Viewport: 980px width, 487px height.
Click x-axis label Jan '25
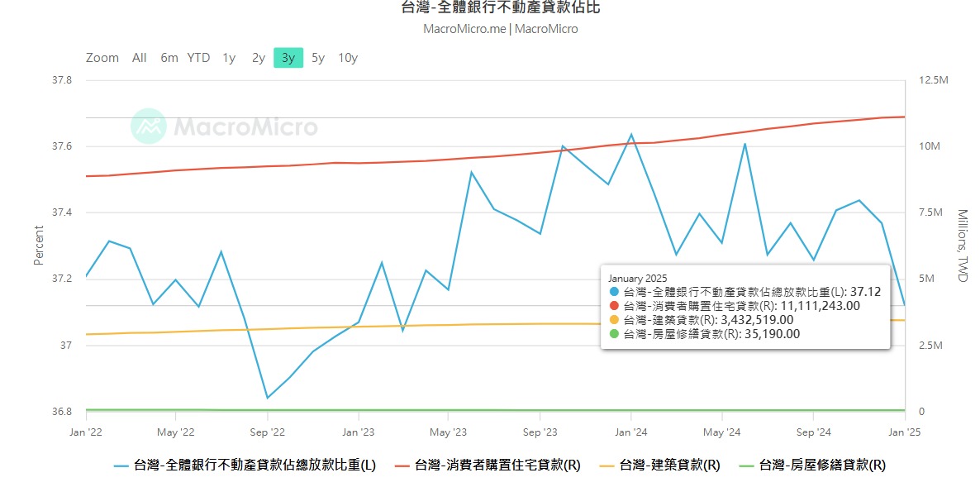tap(904, 432)
